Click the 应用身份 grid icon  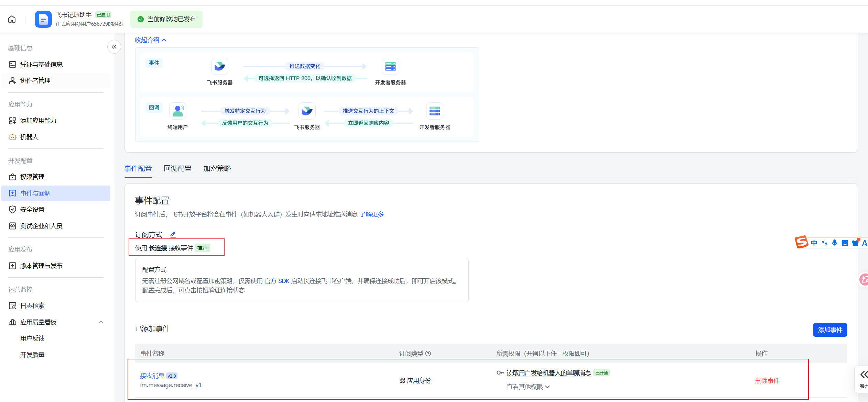pyautogui.click(x=402, y=380)
